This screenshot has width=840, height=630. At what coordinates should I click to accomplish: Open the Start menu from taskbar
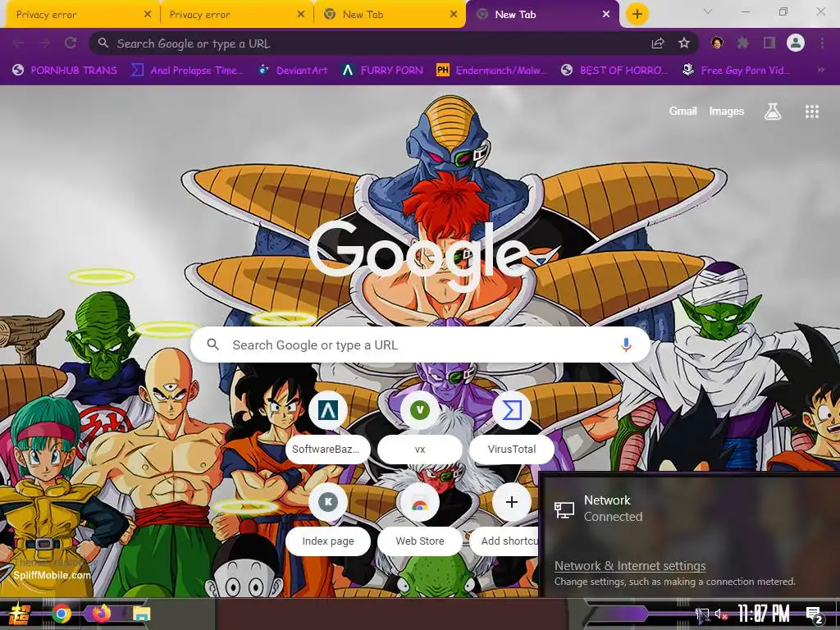[19, 614]
